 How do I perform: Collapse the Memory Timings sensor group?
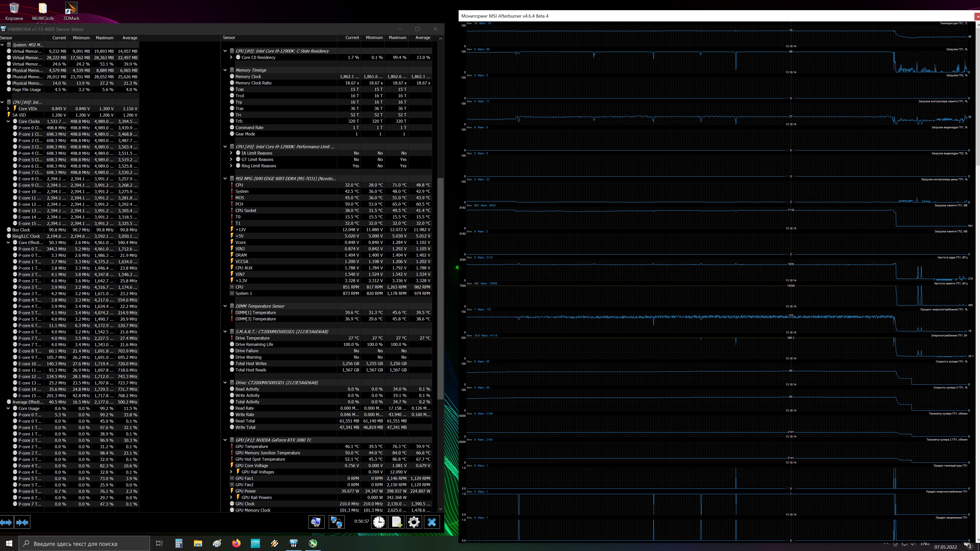pyautogui.click(x=225, y=70)
